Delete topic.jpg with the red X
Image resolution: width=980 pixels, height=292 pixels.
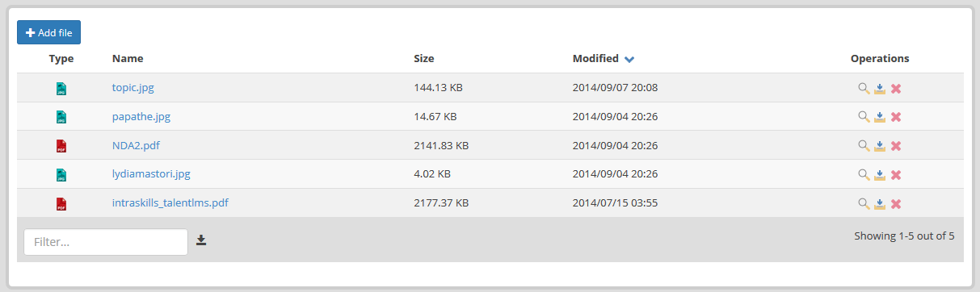point(896,88)
